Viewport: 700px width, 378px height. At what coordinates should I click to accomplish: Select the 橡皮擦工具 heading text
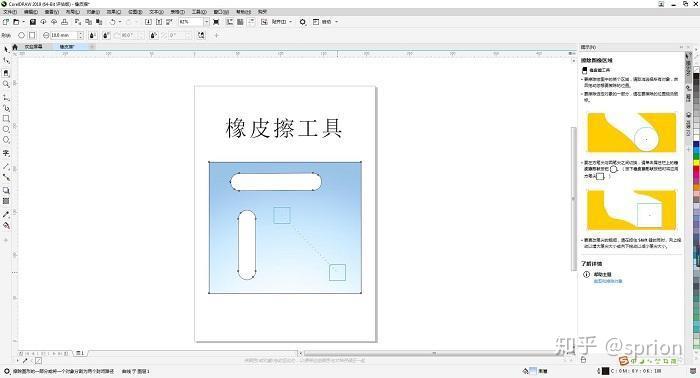tap(284, 129)
